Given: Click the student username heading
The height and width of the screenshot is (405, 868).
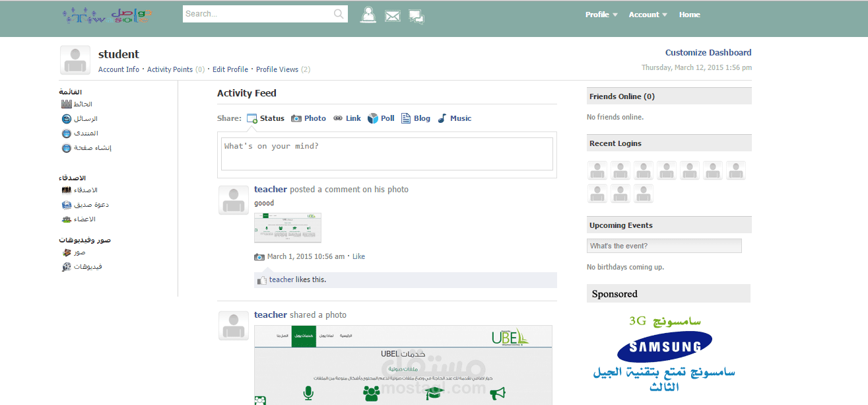Looking at the screenshot, I should [x=119, y=54].
